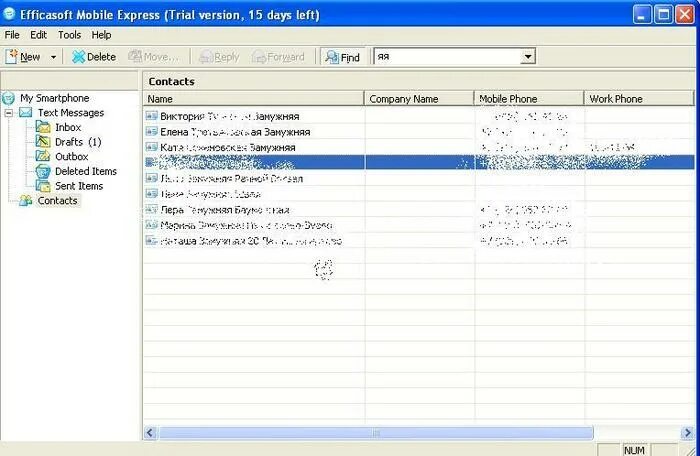Open the Tools menu
The image size is (700, 456).
coord(69,35)
